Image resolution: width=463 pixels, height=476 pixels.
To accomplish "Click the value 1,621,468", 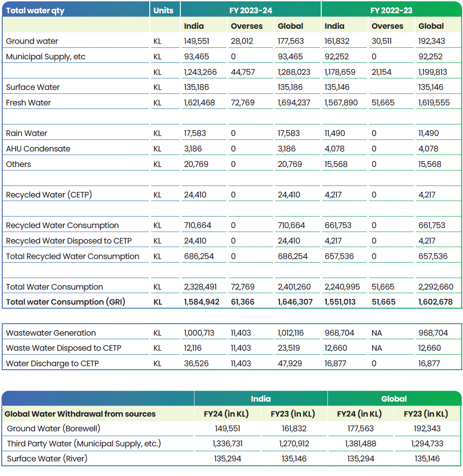I will tap(199, 103).
